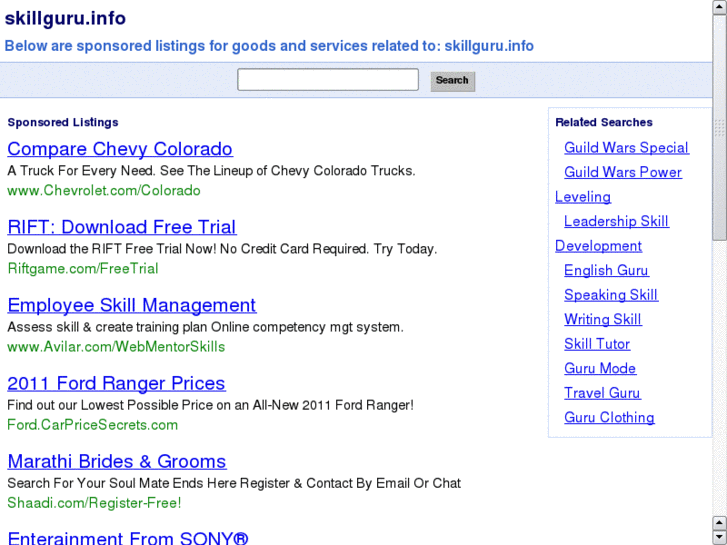Open Entertainment From SONY link
This screenshot has width=727, height=545.
[128, 538]
